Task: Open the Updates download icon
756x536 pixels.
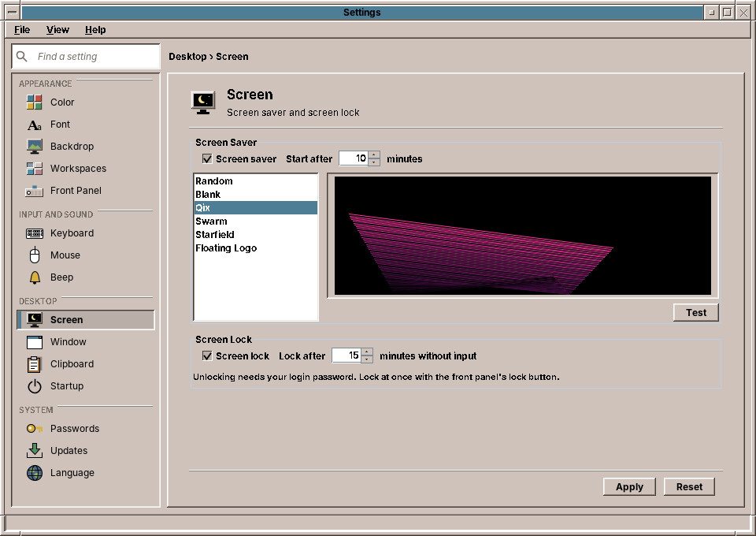Action: [x=34, y=451]
